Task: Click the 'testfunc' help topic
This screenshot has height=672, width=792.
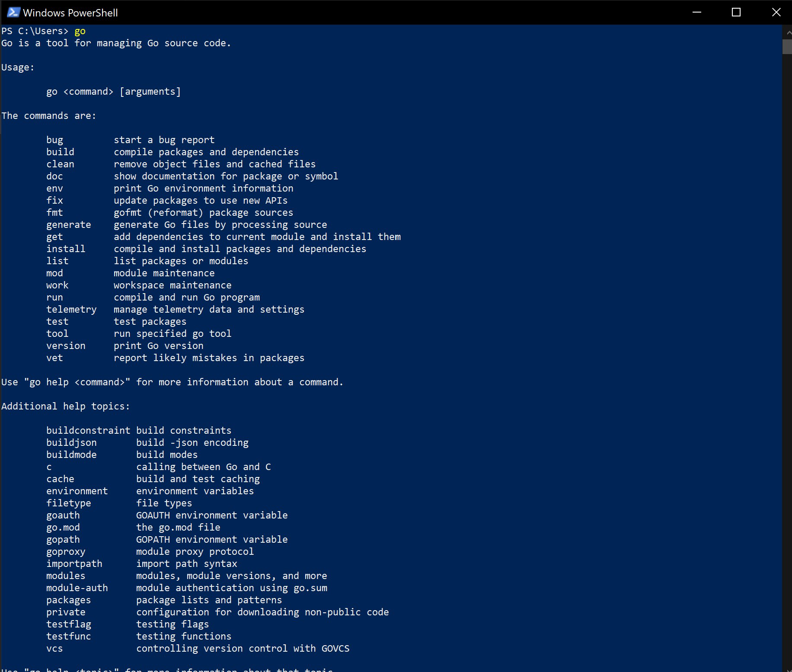Action: click(69, 637)
